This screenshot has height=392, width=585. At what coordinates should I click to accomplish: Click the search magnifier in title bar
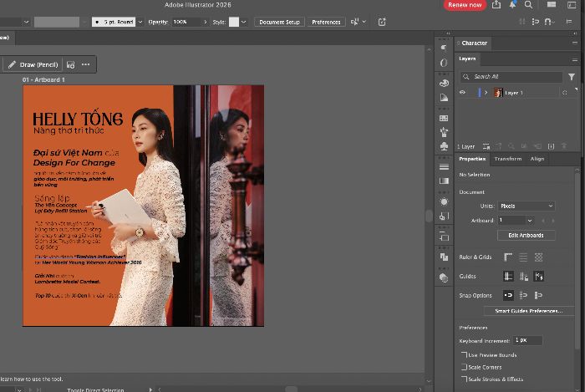(x=528, y=4)
